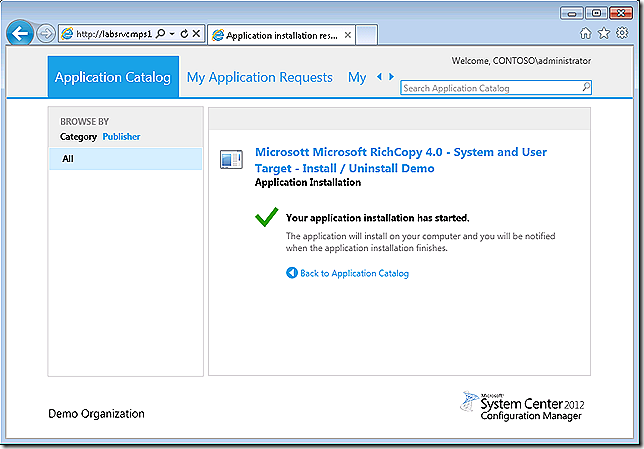Open the address bar dropdown arrow

pos(172,33)
